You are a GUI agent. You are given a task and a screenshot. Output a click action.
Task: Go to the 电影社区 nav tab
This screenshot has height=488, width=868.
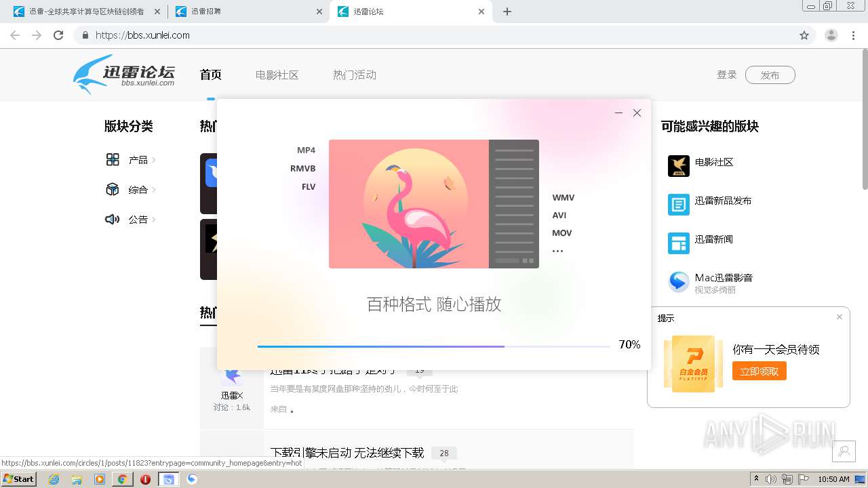(x=277, y=75)
